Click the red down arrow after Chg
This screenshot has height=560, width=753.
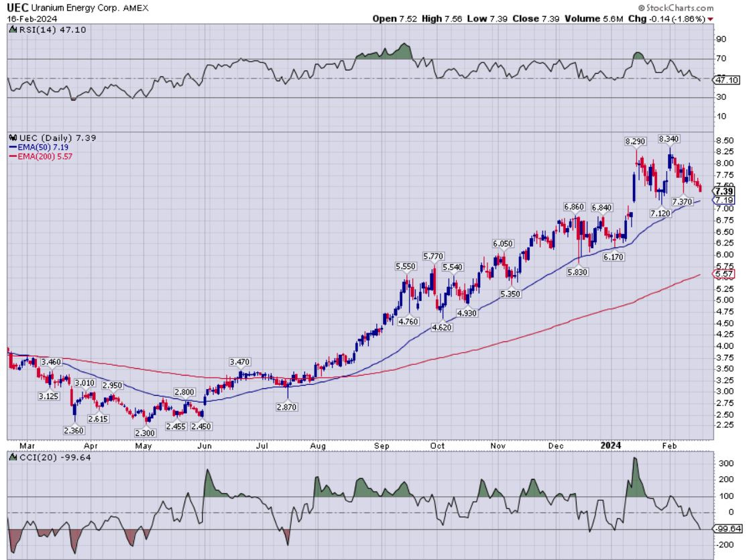[x=710, y=19]
